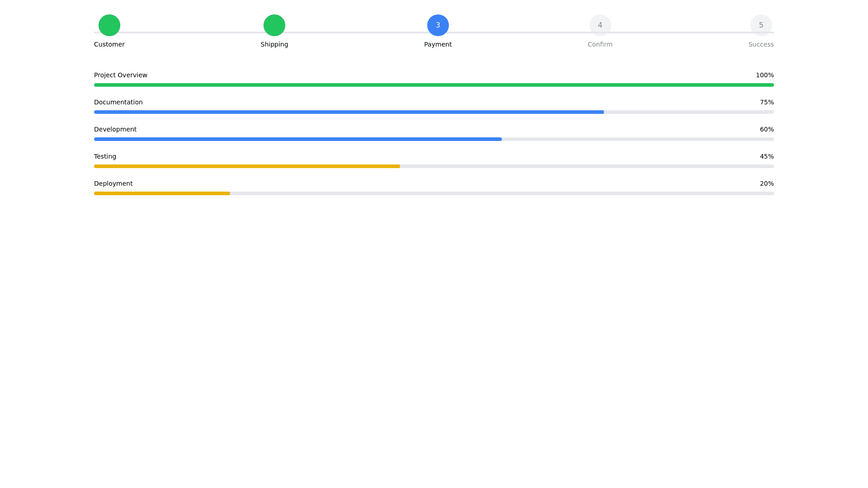Select the blue Payment step 3 circle

pos(438,25)
